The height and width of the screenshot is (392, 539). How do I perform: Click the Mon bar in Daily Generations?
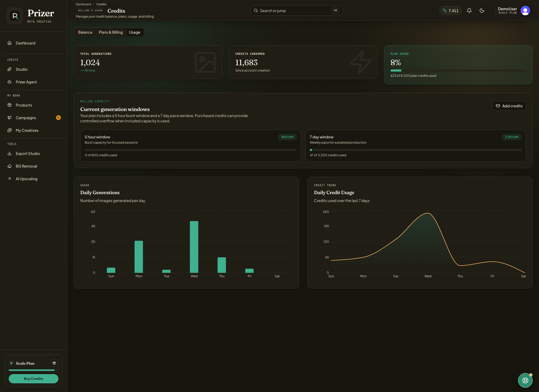(x=139, y=257)
